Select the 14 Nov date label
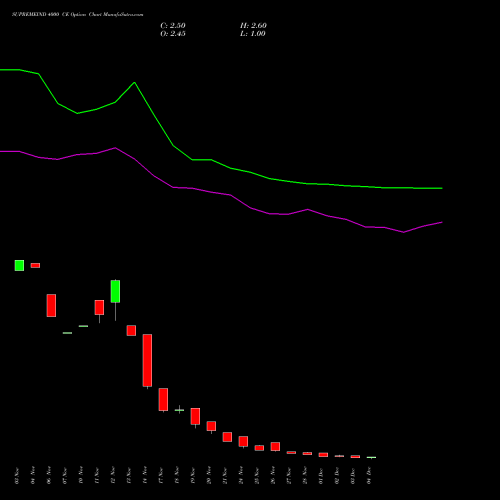Screen dimensions: 500x500 click(145, 476)
